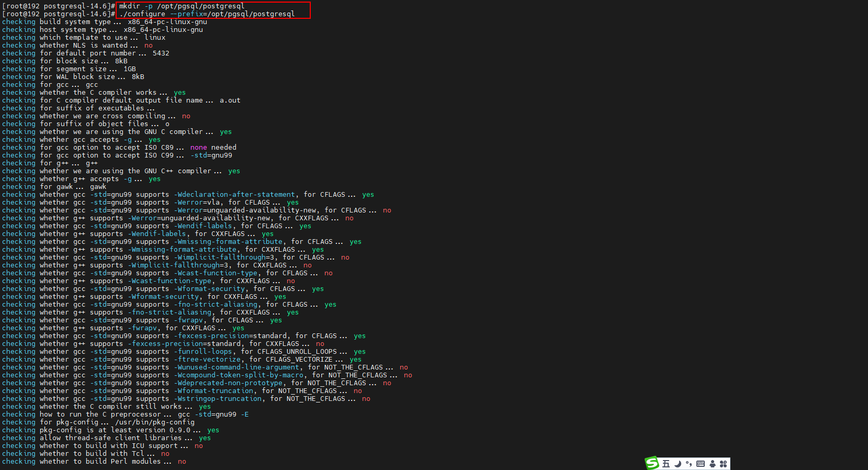Click the default port number 5432
This screenshot has width=868, height=470.
(x=161, y=53)
